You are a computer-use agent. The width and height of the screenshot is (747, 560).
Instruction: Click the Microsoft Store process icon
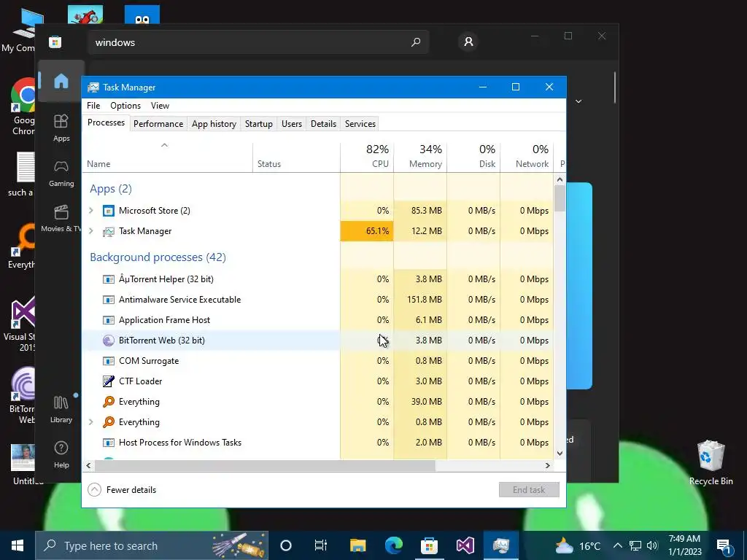[109, 211]
